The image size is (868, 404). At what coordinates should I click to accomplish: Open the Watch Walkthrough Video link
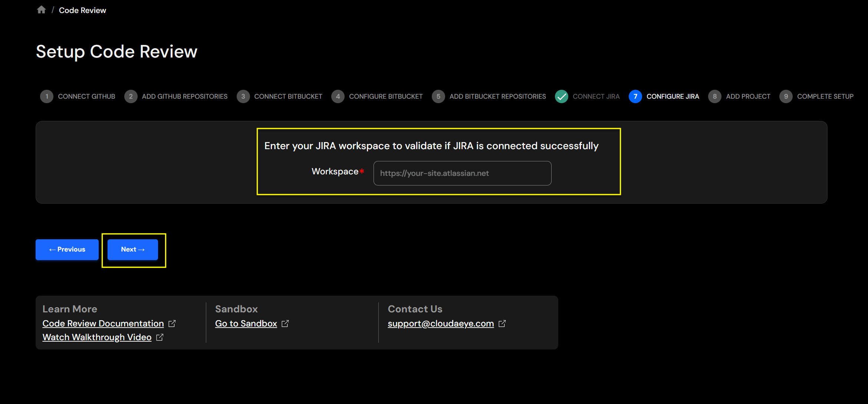[x=97, y=337]
